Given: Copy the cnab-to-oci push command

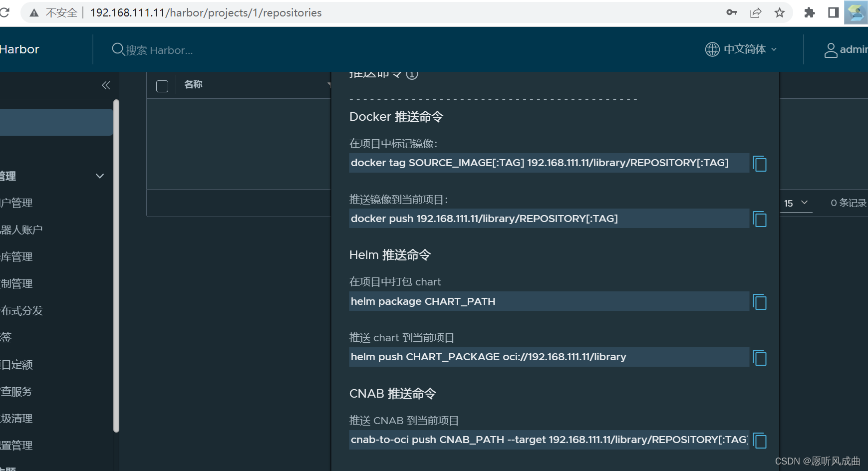Looking at the screenshot, I should [x=760, y=441].
